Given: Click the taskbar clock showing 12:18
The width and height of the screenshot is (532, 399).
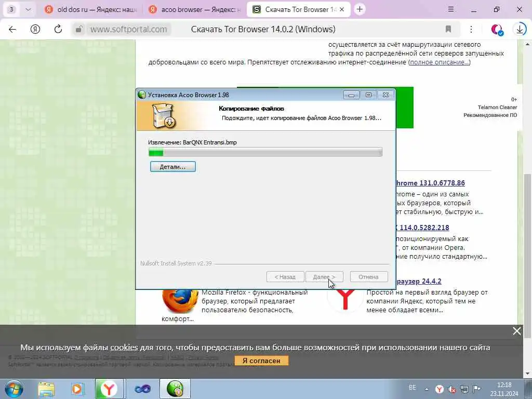Looking at the screenshot, I should (x=504, y=389).
